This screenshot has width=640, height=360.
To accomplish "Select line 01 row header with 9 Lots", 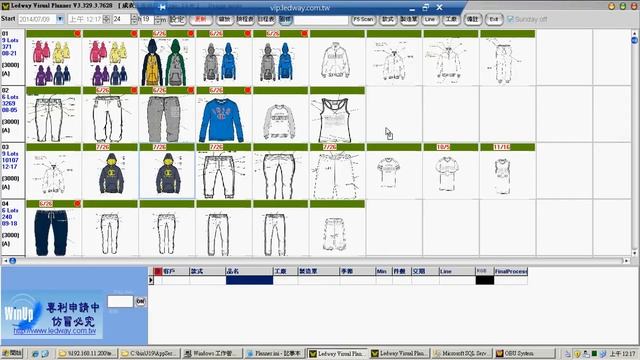I will click(x=13, y=57).
